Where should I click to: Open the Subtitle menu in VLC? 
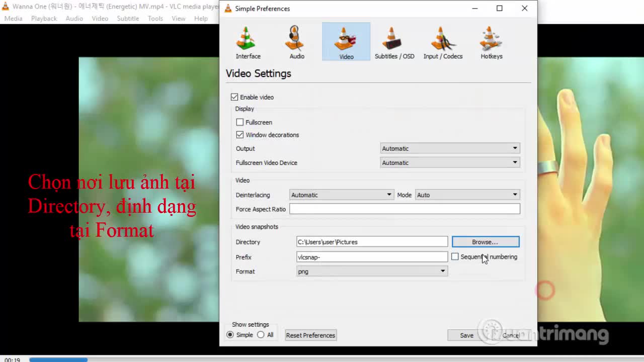128,18
